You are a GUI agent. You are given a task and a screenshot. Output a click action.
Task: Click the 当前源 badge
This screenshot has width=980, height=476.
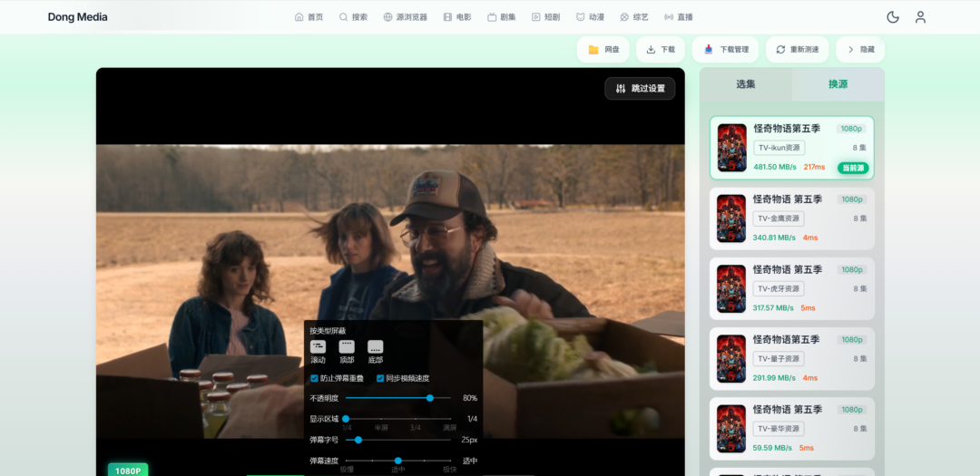(853, 168)
